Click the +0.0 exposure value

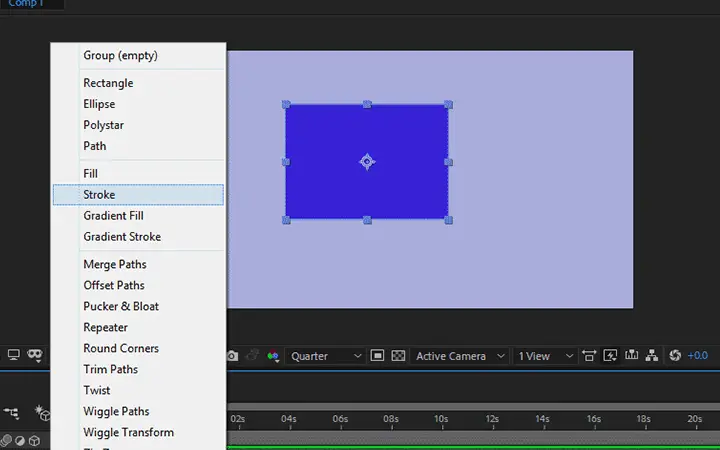(698, 355)
